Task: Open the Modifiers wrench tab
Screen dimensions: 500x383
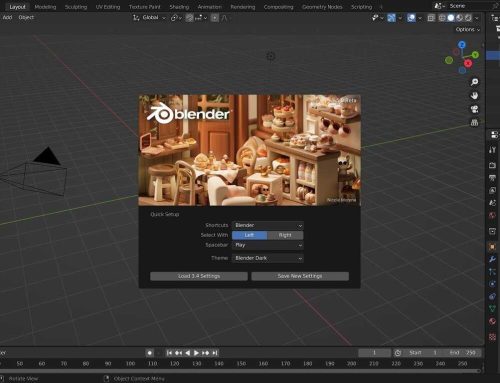Action: pyautogui.click(x=493, y=259)
